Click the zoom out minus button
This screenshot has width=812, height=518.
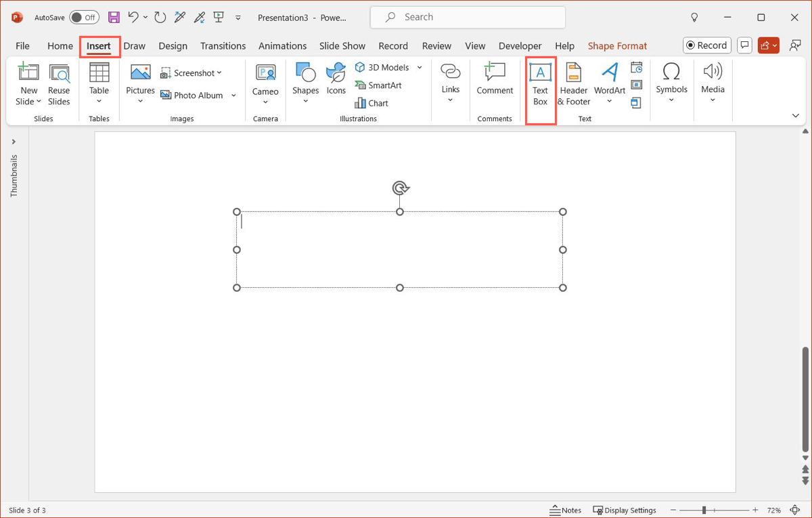click(x=673, y=510)
